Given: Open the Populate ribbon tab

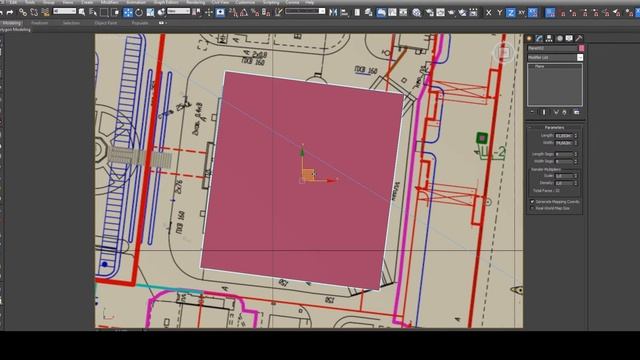Looking at the screenshot, I should [140, 23].
